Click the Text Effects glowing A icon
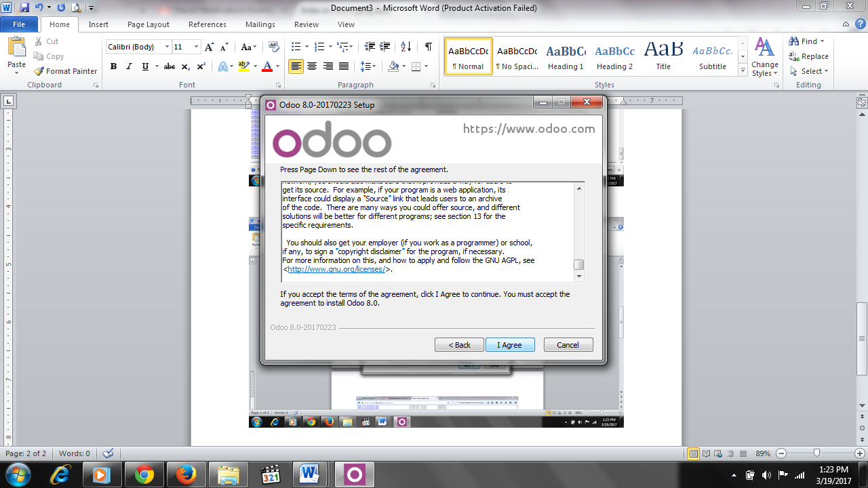 point(222,66)
